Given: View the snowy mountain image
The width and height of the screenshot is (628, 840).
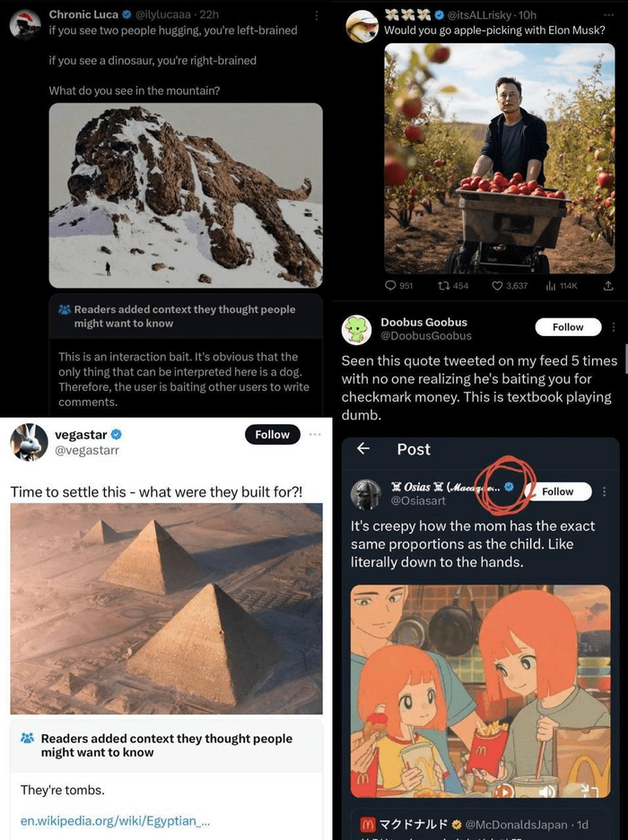Looking at the screenshot, I should click(186, 195).
